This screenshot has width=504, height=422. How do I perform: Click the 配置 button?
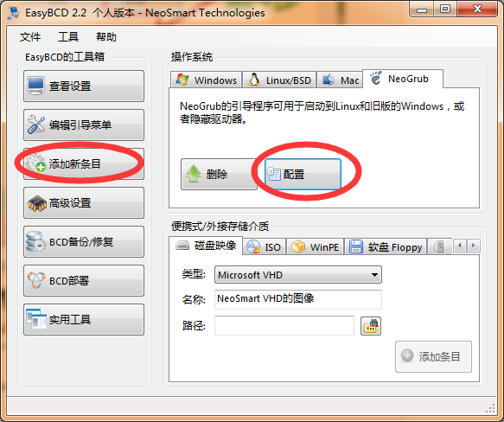[x=303, y=174]
